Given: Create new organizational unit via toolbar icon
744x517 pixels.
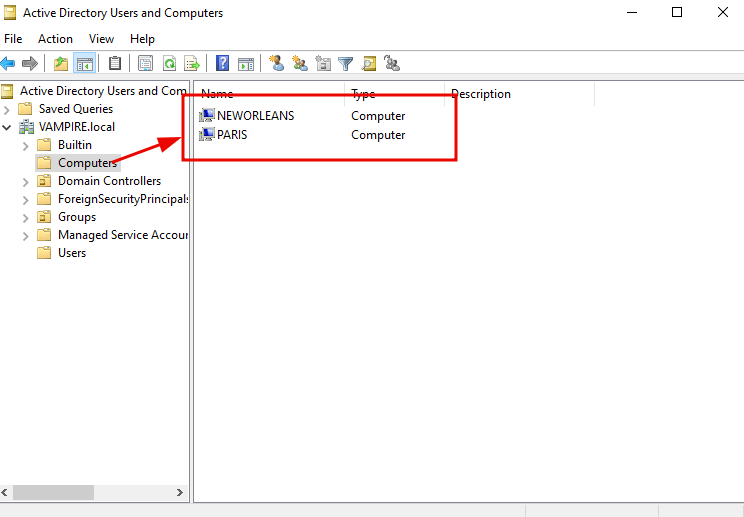Looking at the screenshot, I should pos(323,63).
